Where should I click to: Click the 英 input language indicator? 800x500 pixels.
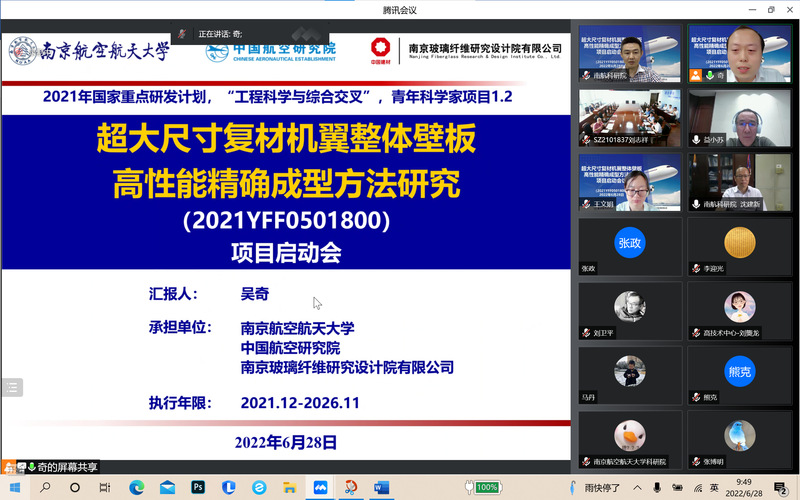tap(714, 487)
